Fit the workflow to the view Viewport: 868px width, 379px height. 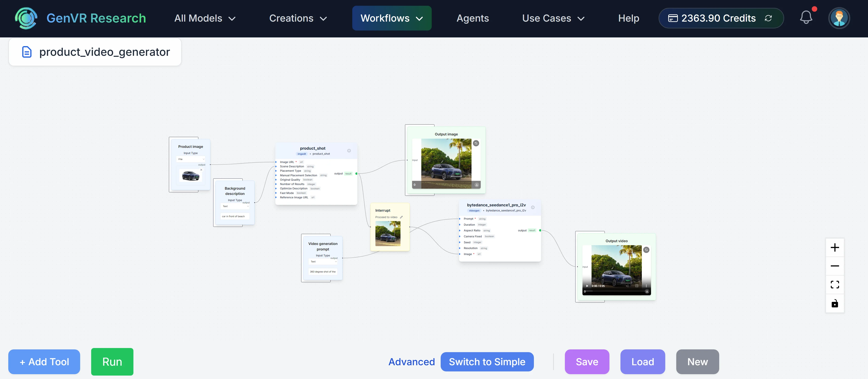pos(835,284)
